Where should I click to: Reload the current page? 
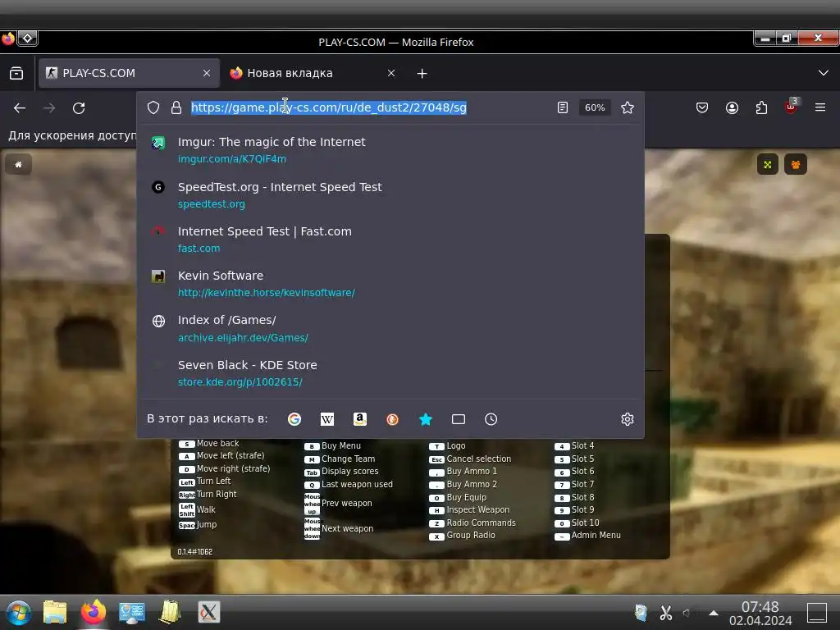coord(79,108)
